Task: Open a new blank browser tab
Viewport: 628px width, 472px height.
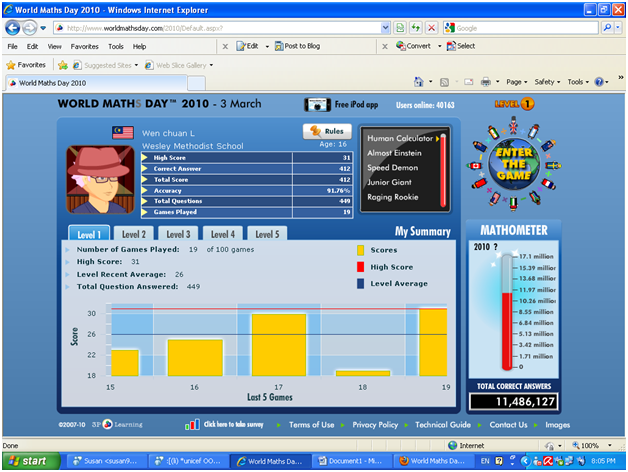Action: point(196,83)
